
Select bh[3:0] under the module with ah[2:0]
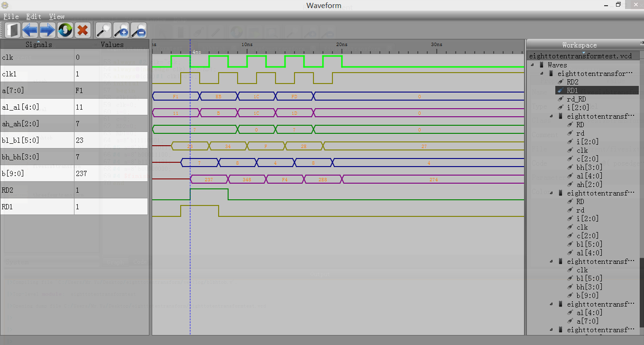click(589, 168)
